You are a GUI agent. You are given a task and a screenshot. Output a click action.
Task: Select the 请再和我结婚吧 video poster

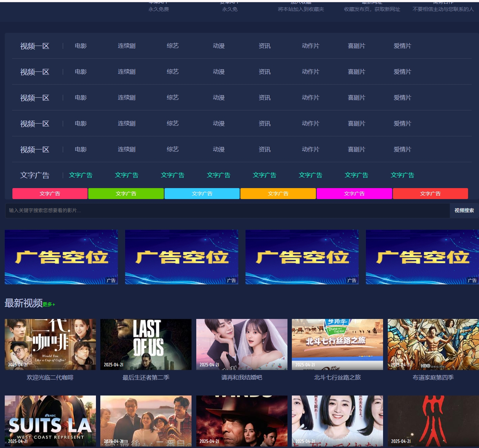(x=242, y=344)
